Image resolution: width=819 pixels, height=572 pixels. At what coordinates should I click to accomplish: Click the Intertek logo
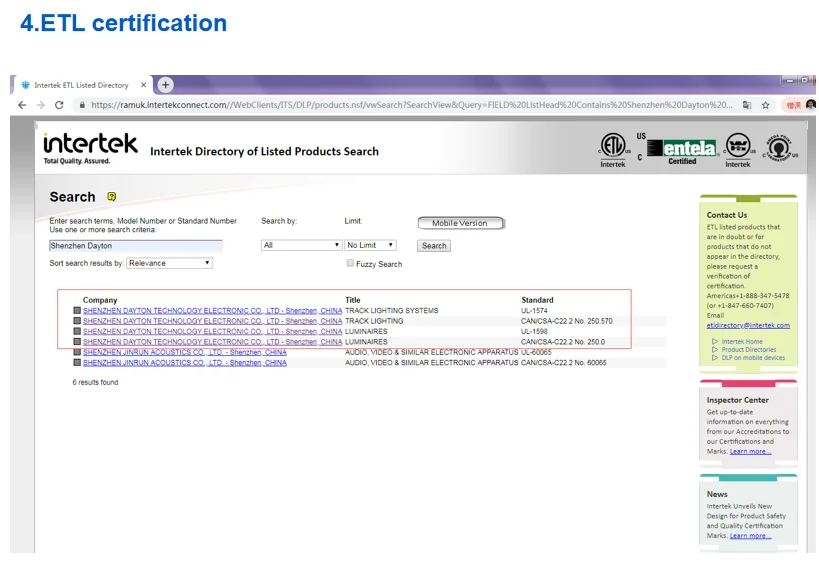(x=90, y=148)
